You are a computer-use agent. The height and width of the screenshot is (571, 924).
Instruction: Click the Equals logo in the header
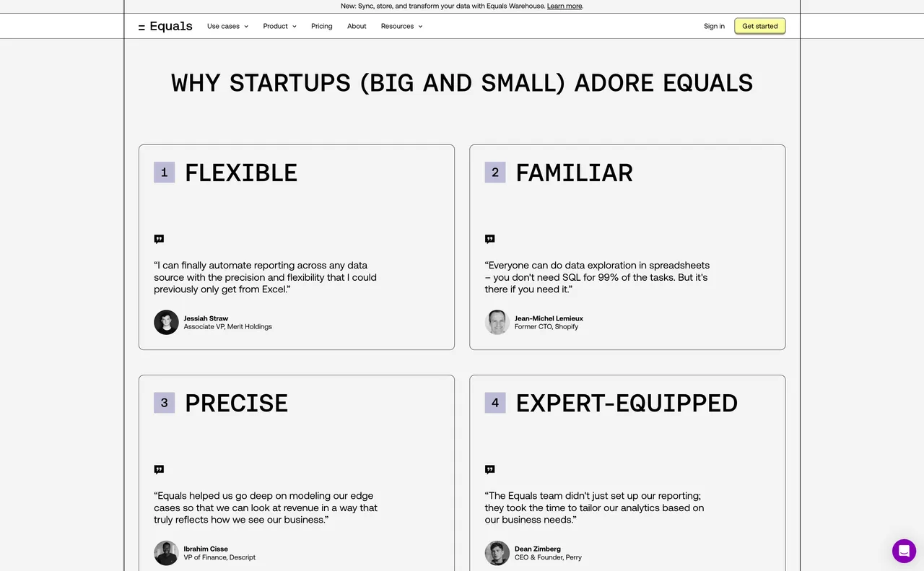tap(165, 27)
